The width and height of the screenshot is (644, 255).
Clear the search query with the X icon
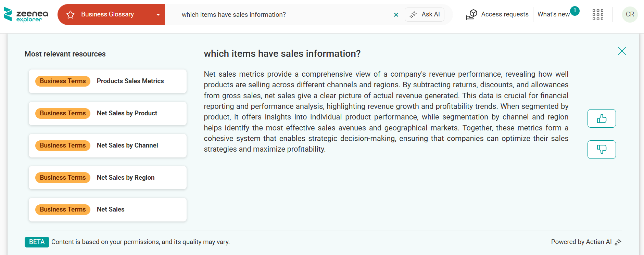(396, 15)
